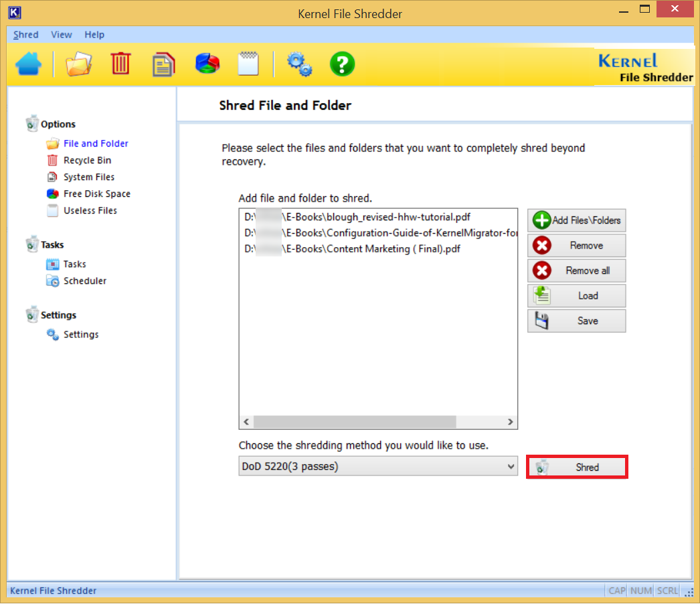Click the file list scroll left arrow

click(246, 422)
